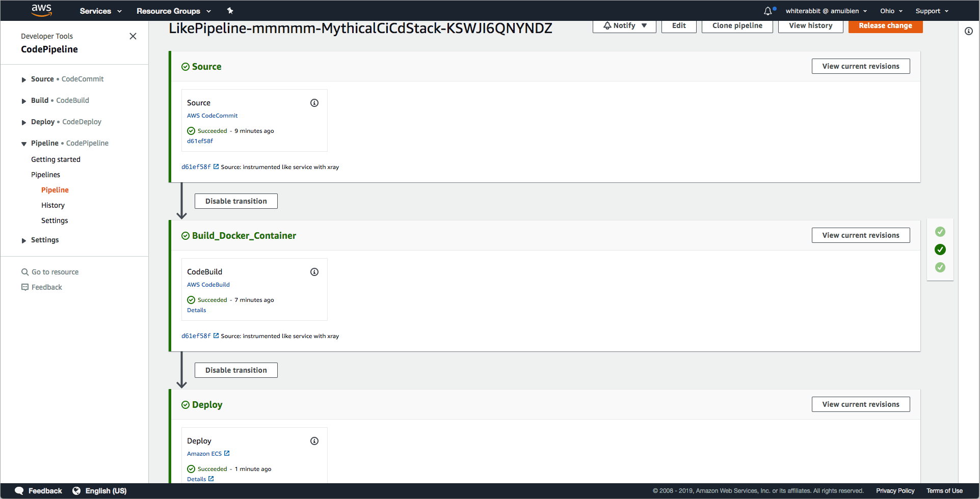This screenshot has width=980, height=499.
Task: Click the Clone pipeline button
Action: coord(737,26)
